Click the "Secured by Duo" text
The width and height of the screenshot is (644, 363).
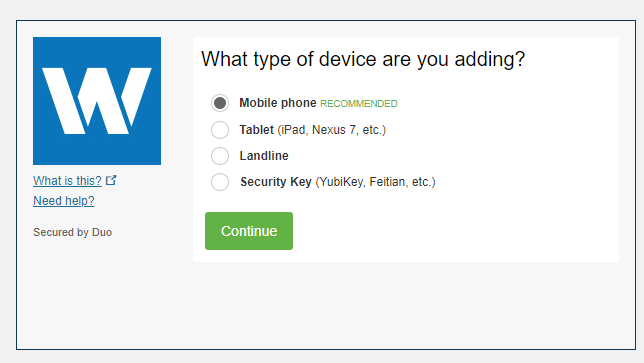tap(72, 232)
